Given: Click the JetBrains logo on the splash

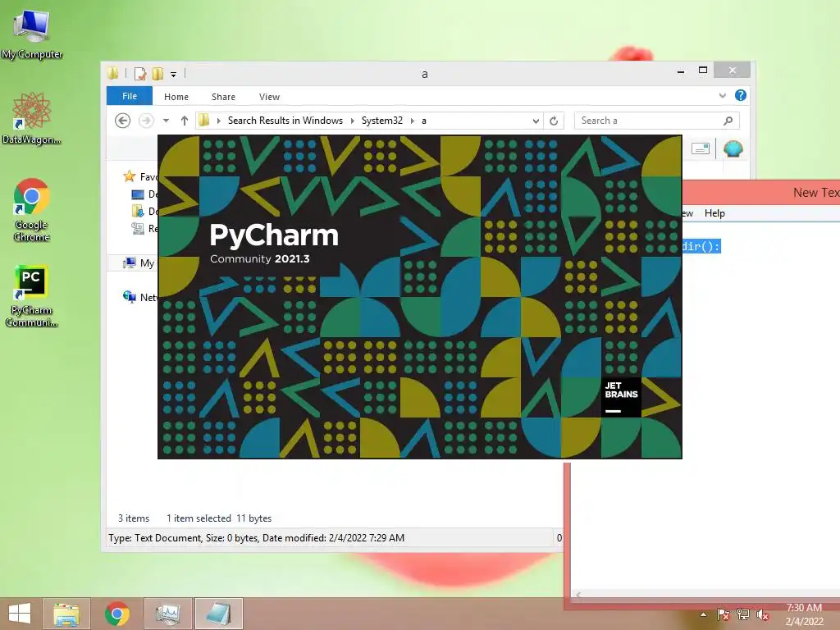Looking at the screenshot, I should [x=621, y=397].
